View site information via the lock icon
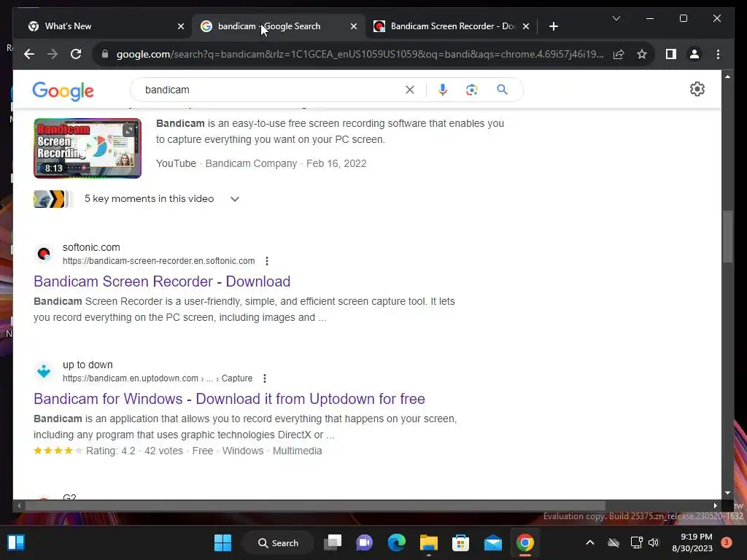747x560 pixels. coord(105,54)
